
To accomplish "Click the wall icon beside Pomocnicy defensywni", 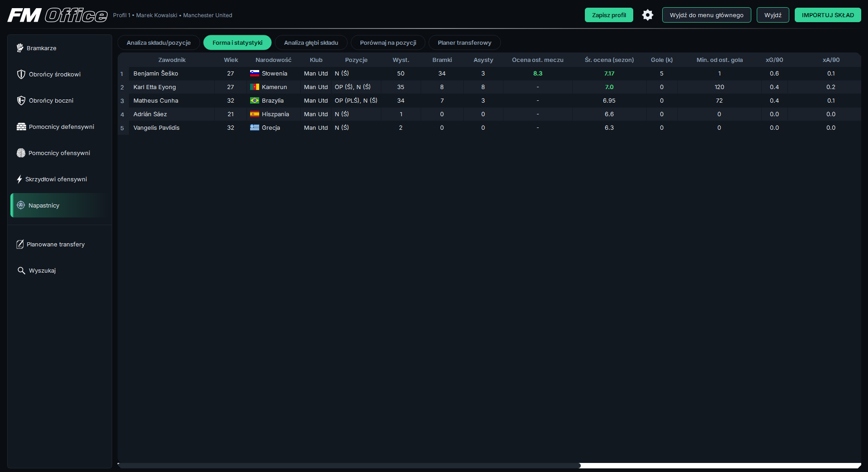I will pos(21,127).
